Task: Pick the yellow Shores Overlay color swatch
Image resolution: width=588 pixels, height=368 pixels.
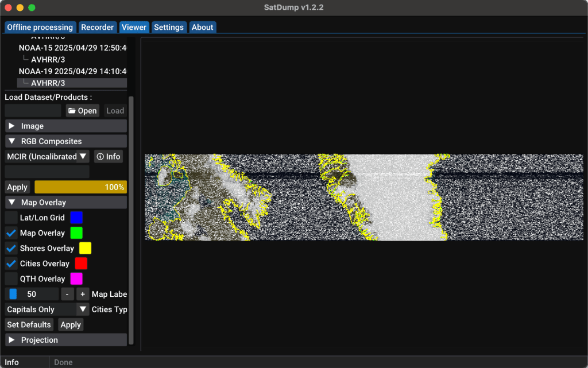Action: [x=85, y=248]
